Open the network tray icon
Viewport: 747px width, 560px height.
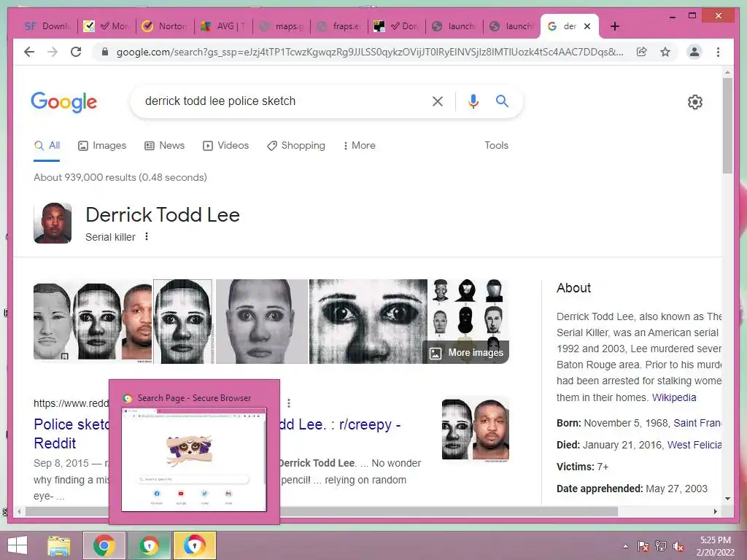pos(661,546)
